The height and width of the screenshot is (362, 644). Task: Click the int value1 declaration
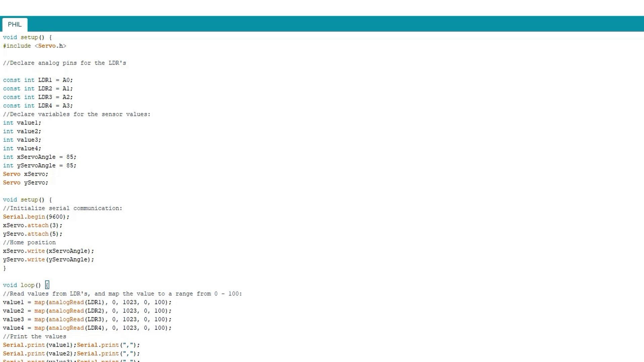(x=22, y=123)
